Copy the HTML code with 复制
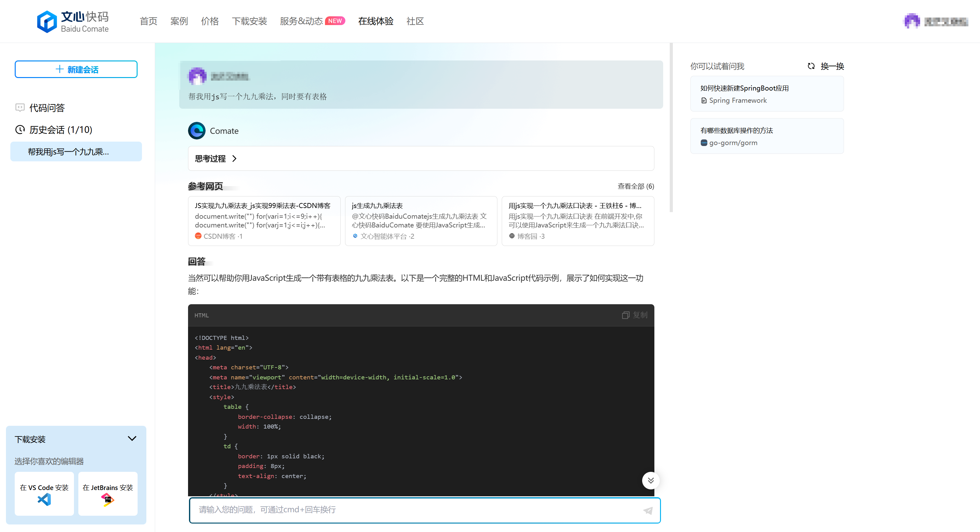This screenshot has width=980, height=532. (x=635, y=315)
